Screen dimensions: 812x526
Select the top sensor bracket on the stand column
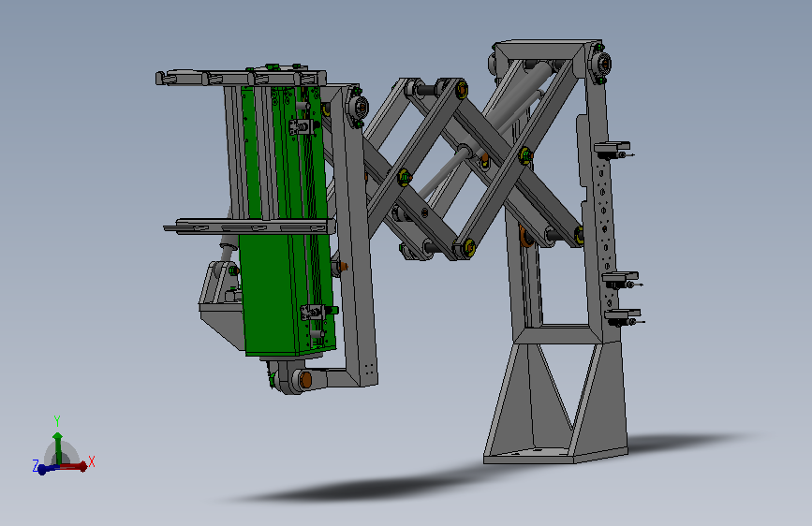[613, 149]
